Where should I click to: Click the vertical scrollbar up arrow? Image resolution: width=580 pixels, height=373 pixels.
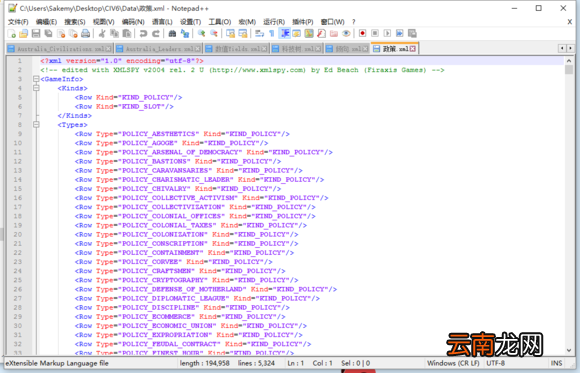coord(569,60)
